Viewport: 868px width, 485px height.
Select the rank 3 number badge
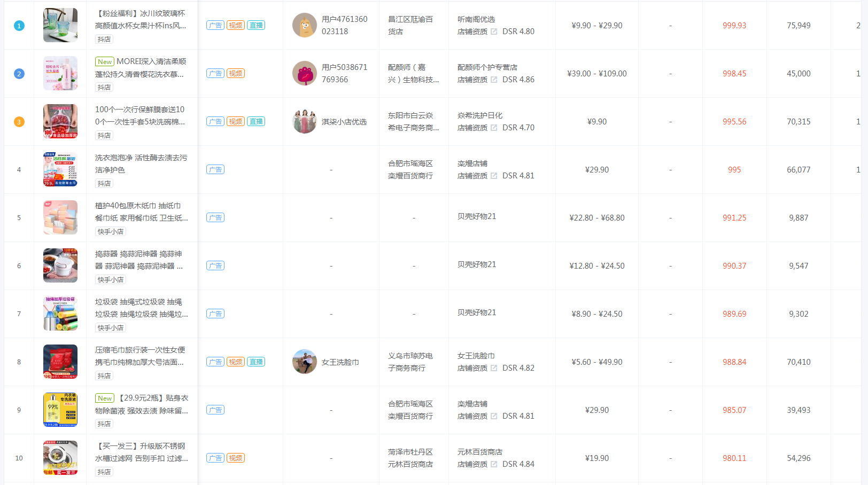(x=19, y=122)
